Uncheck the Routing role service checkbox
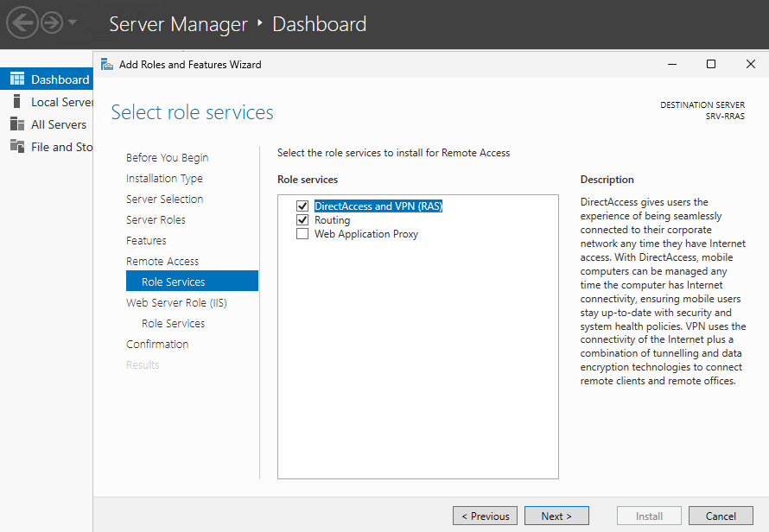Image resolution: width=769 pixels, height=532 pixels. pyautogui.click(x=302, y=220)
